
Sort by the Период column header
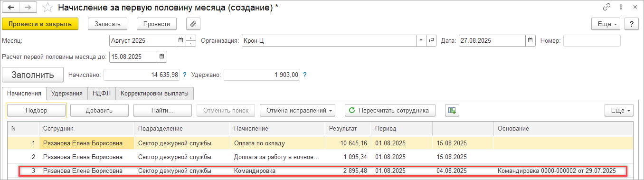[402, 129]
